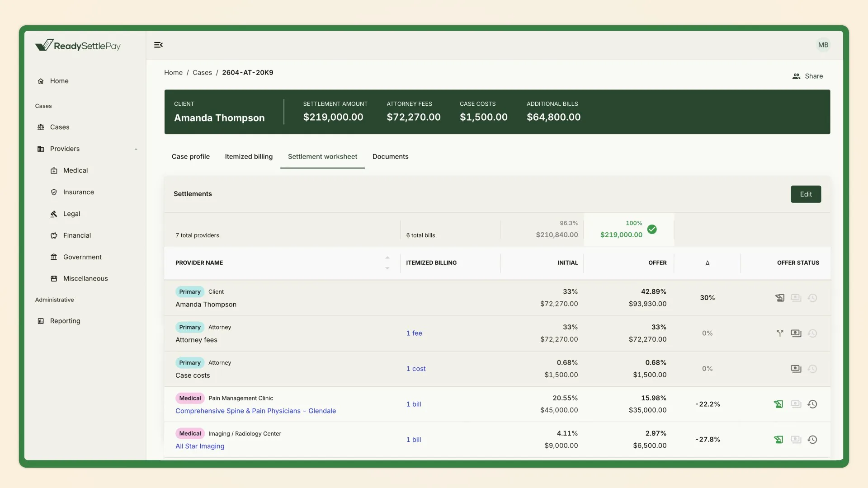This screenshot has height=488, width=868.
Task: Follow the Home breadcrumb link
Action: (x=173, y=72)
